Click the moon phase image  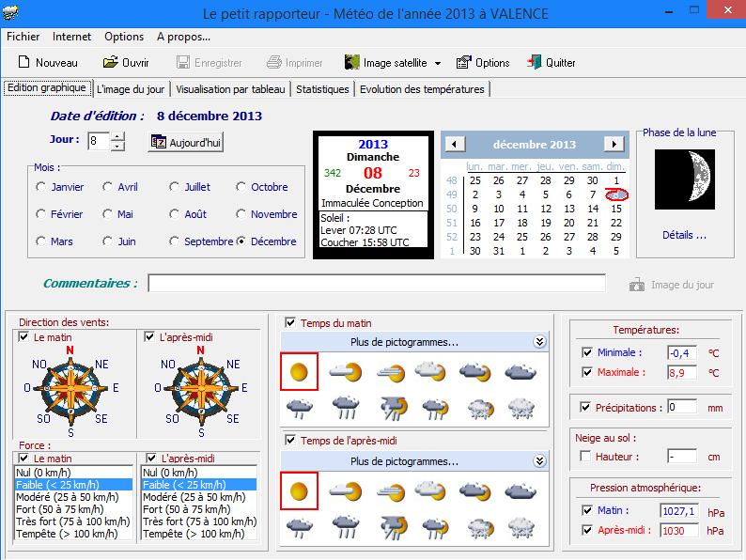click(x=685, y=179)
